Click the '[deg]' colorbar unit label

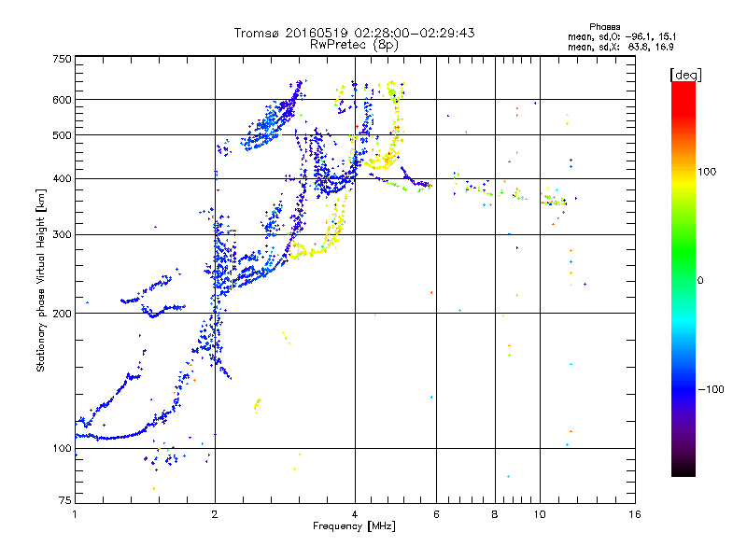click(x=685, y=75)
